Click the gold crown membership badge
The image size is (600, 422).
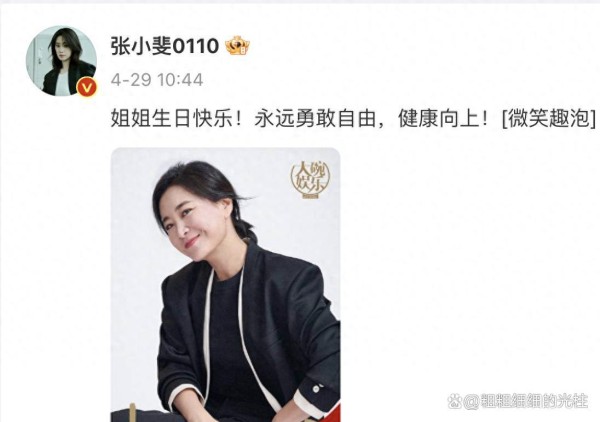237,46
